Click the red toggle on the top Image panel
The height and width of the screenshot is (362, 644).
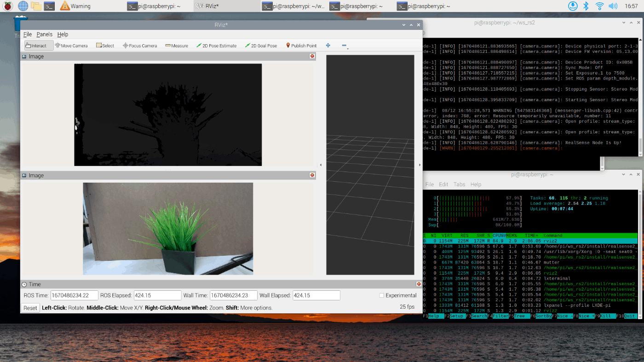[x=312, y=56]
